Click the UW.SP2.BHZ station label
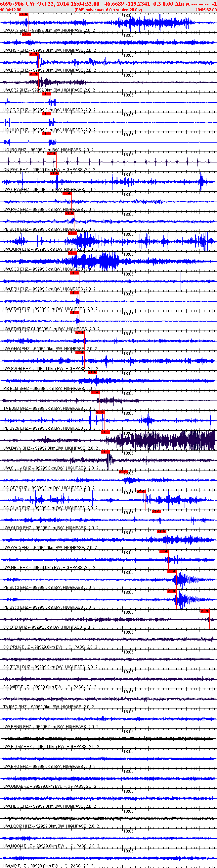 [49, 90]
